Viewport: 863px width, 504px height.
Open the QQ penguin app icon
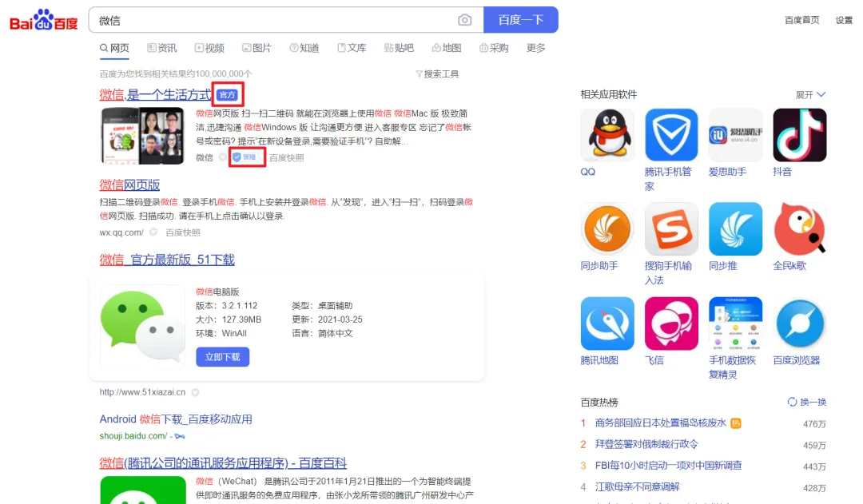[x=607, y=135]
